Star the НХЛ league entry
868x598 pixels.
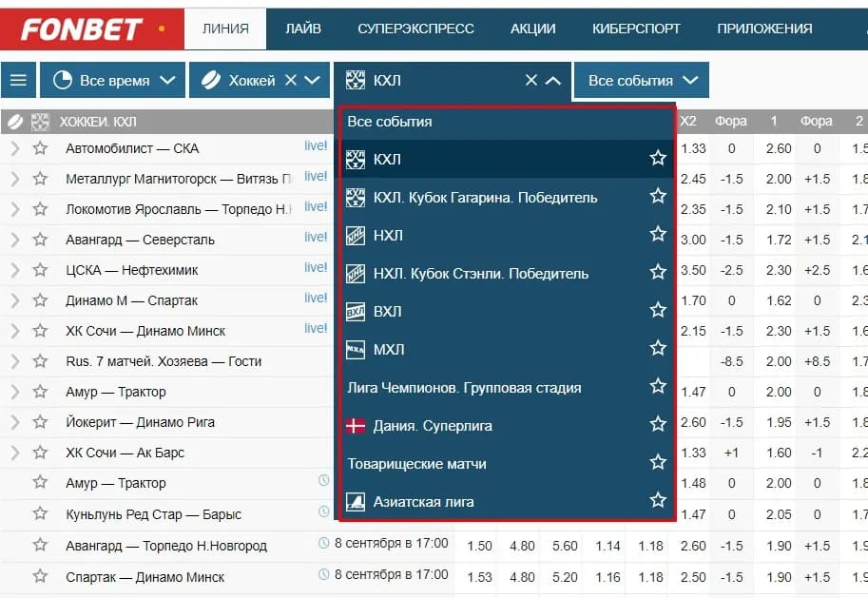(x=658, y=234)
